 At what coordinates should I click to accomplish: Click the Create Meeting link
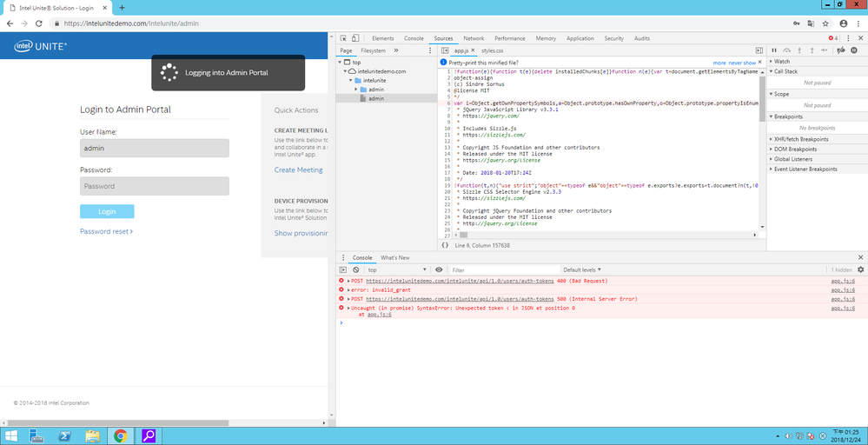[x=298, y=170]
